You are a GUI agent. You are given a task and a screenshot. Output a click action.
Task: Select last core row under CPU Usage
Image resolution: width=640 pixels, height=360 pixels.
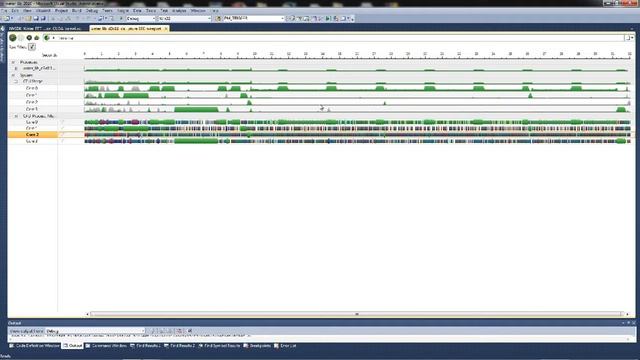pos(31,109)
